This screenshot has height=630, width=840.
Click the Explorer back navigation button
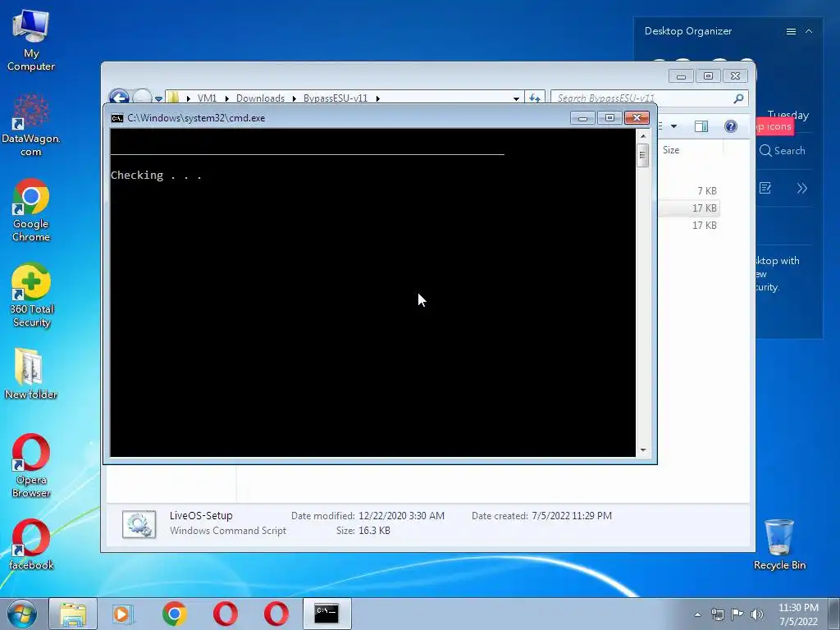119,97
